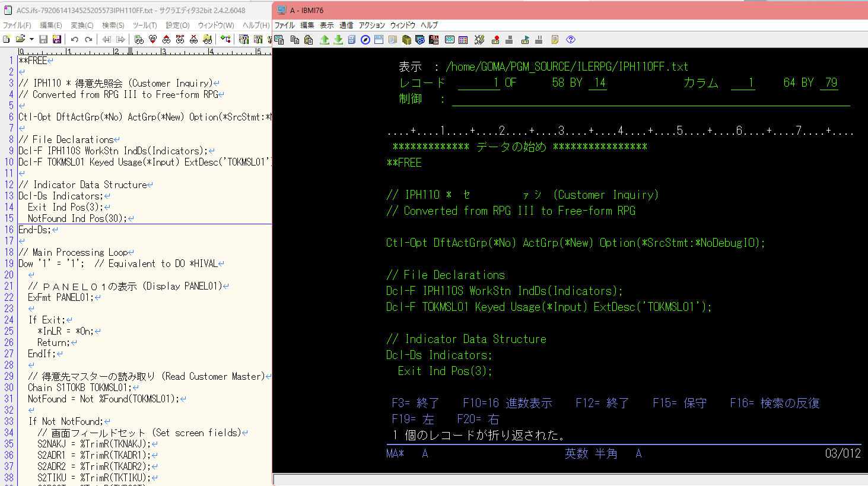868x486 pixels.
Task: Receive file from host with green down arrow
Action: pyautogui.click(x=338, y=40)
